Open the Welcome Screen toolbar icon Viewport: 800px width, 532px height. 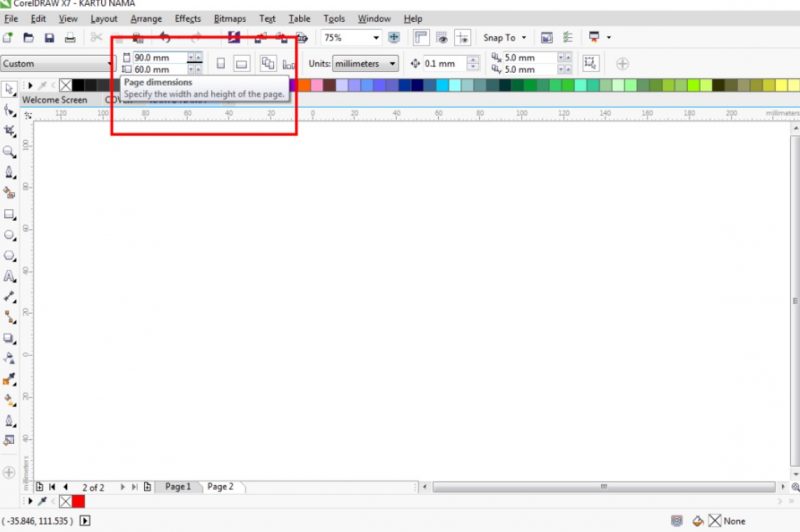546,38
